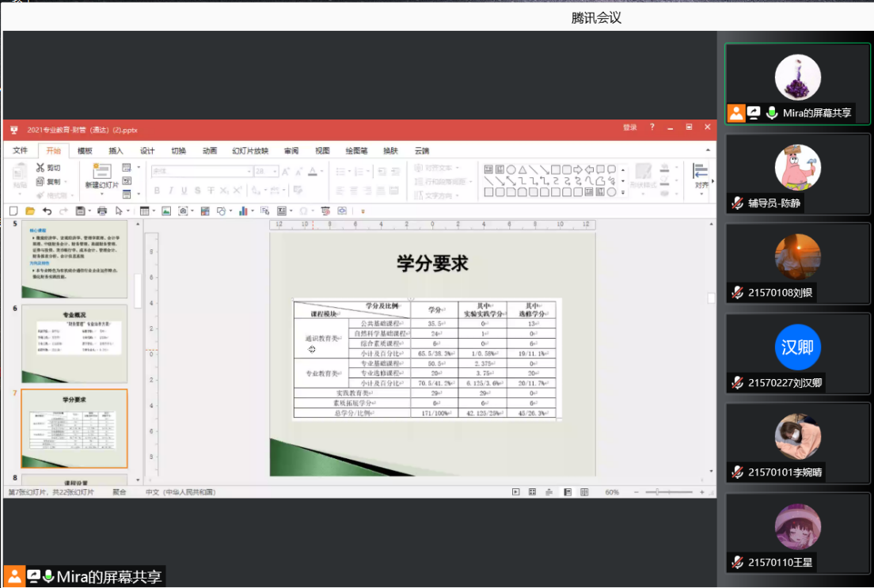Select the slide 6 thumbnail 专业概况
The height and width of the screenshot is (588, 874).
(74, 343)
